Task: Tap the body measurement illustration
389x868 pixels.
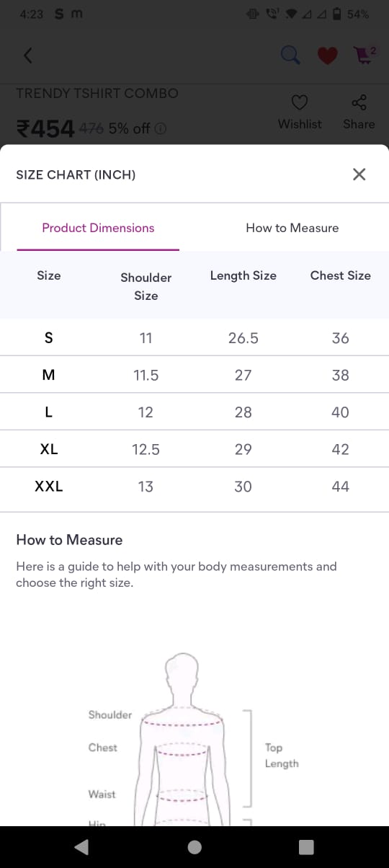Action: pos(193,739)
